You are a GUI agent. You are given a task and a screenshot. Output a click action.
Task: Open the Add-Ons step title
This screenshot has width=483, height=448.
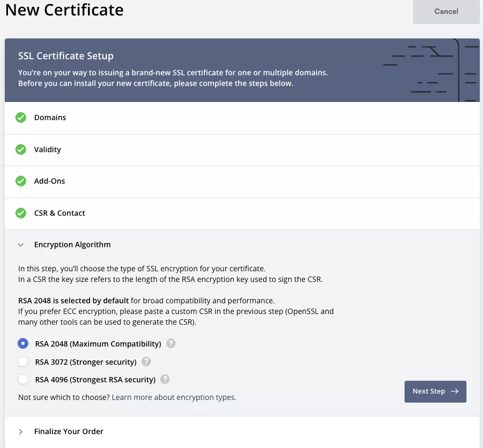(x=50, y=181)
